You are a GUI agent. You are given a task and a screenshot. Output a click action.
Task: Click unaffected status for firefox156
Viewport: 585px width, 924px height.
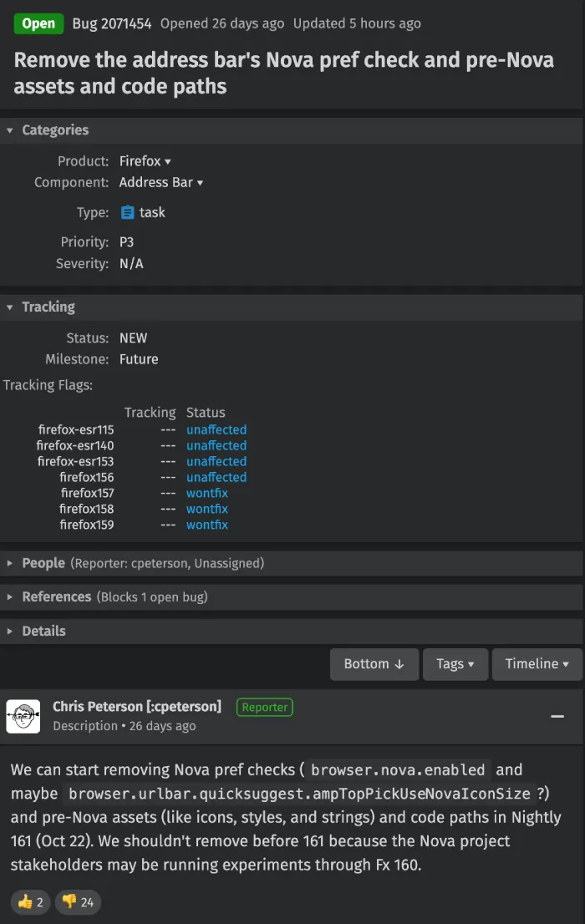coord(216,477)
